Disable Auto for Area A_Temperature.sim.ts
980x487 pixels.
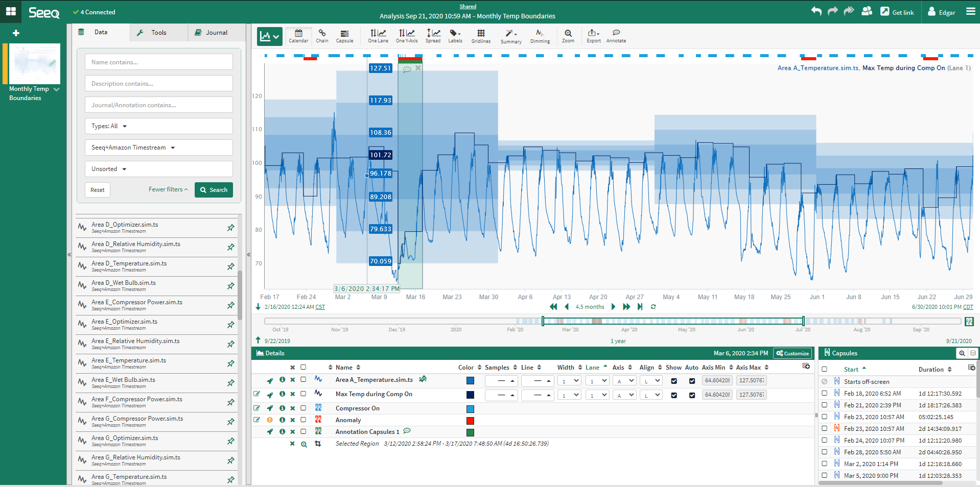coord(692,381)
